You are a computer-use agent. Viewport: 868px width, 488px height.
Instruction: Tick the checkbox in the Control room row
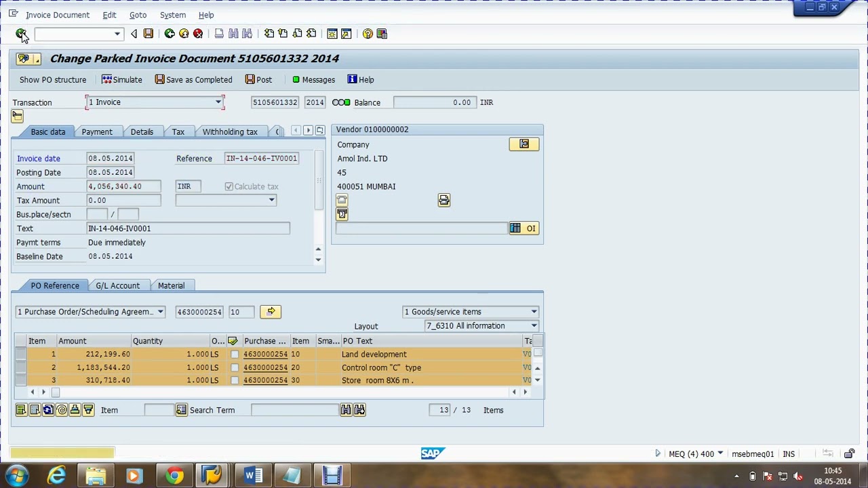[x=235, y=367]
